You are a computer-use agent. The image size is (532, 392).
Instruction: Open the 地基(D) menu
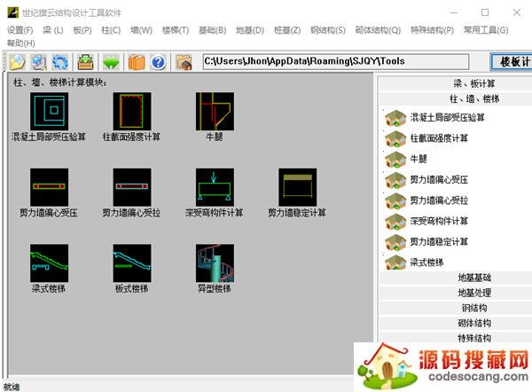tap(250, 30)
